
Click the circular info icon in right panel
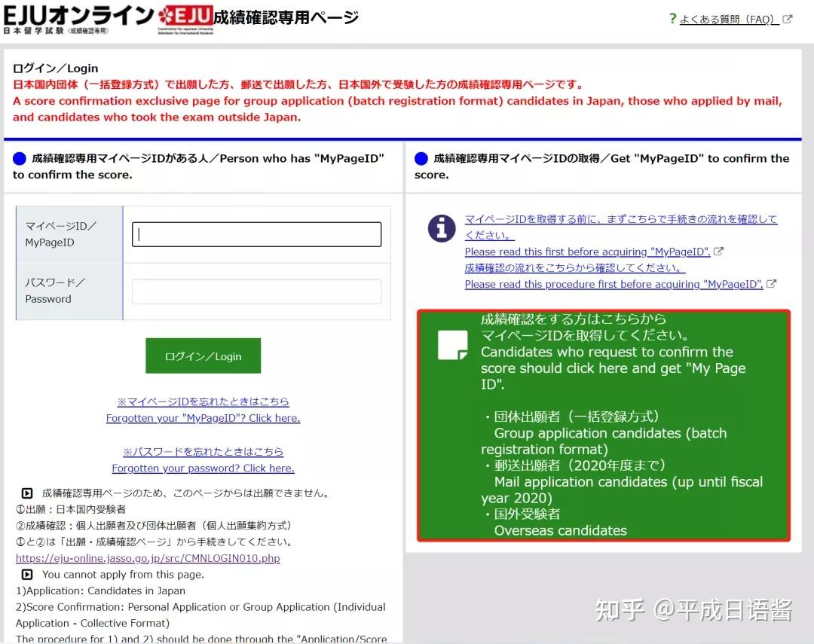click(x=442, y=229)
